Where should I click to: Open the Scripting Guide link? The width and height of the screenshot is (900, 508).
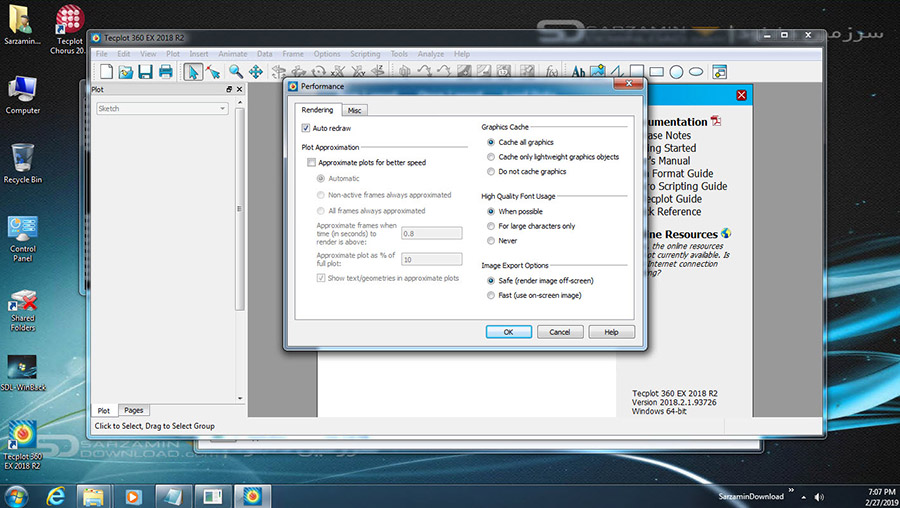click(686, 186)
